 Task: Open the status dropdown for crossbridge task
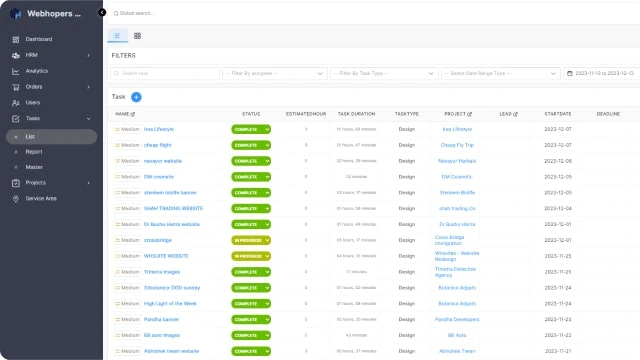point(251,240)
